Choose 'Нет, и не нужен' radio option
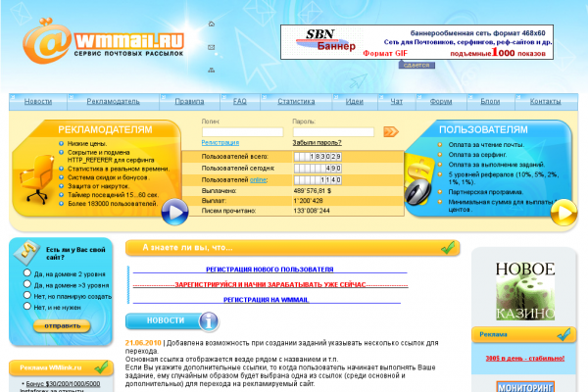The width and height of the screenshot is (588, 392). [x=25, y=307]
